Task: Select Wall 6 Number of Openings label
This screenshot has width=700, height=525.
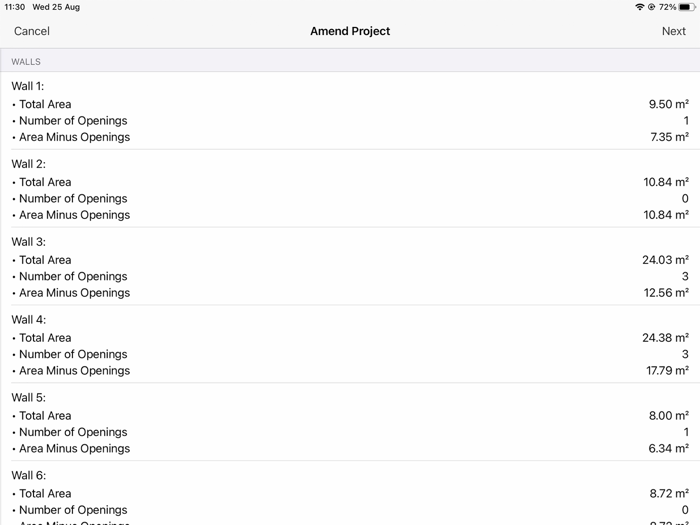Action: pos(73,510)
